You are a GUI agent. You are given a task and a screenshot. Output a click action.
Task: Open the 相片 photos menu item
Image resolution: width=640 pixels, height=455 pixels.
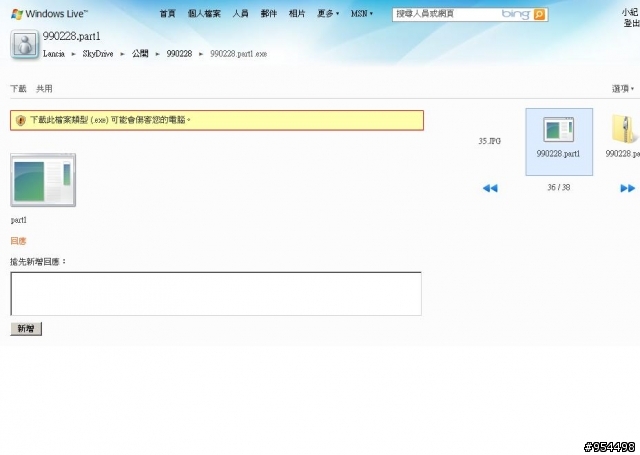297,13
